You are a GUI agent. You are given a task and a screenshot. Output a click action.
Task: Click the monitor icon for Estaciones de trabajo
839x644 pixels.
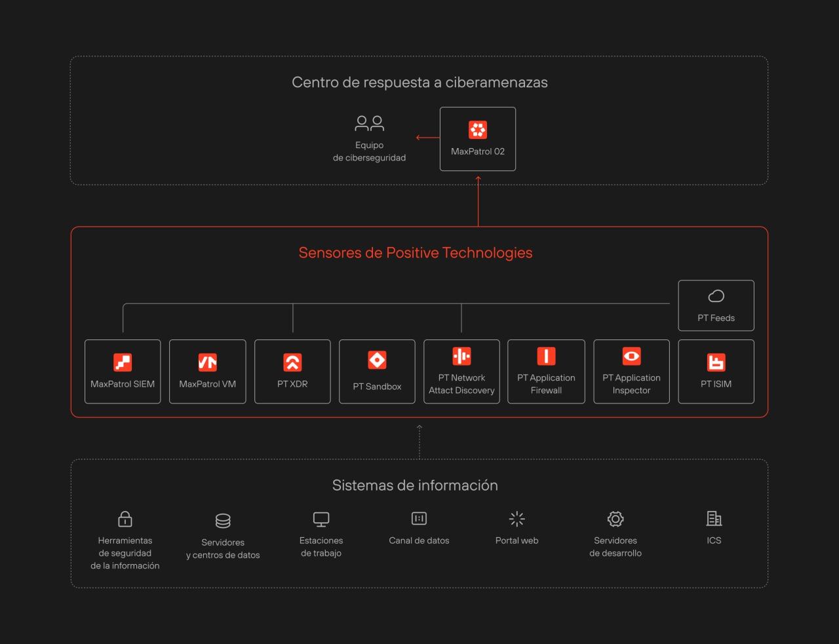[x=321, y=520]
